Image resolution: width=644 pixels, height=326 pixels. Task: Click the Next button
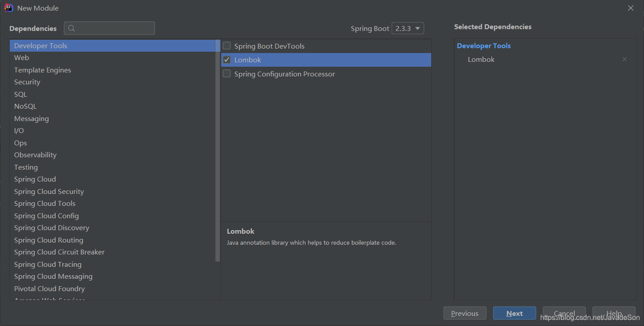515,313
